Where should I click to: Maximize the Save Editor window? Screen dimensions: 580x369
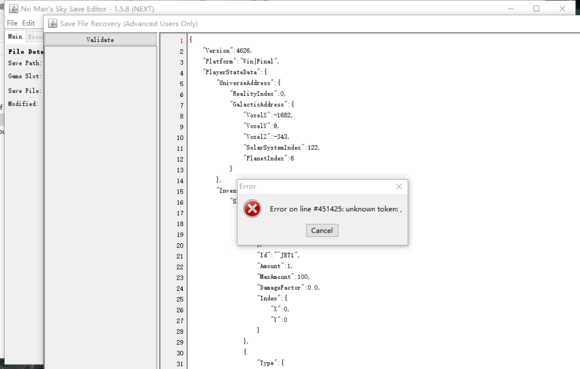[x=536, y=9]
